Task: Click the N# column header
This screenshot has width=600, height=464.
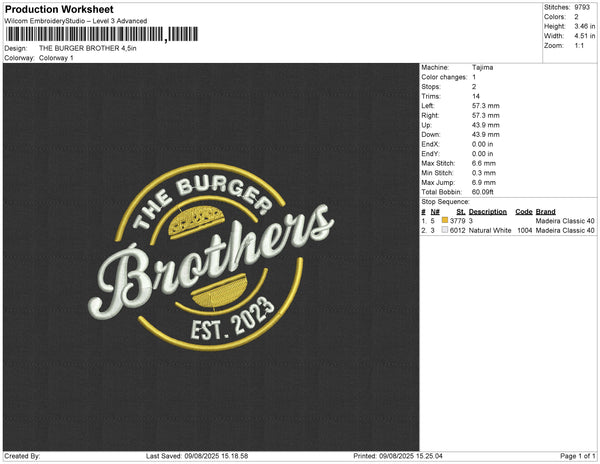Action: 435,212
